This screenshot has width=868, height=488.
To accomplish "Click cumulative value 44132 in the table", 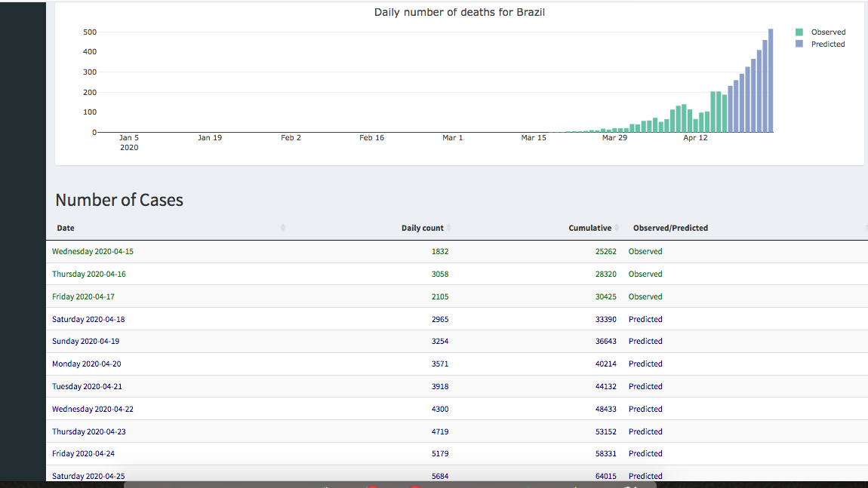I will [x=605, y=386].
